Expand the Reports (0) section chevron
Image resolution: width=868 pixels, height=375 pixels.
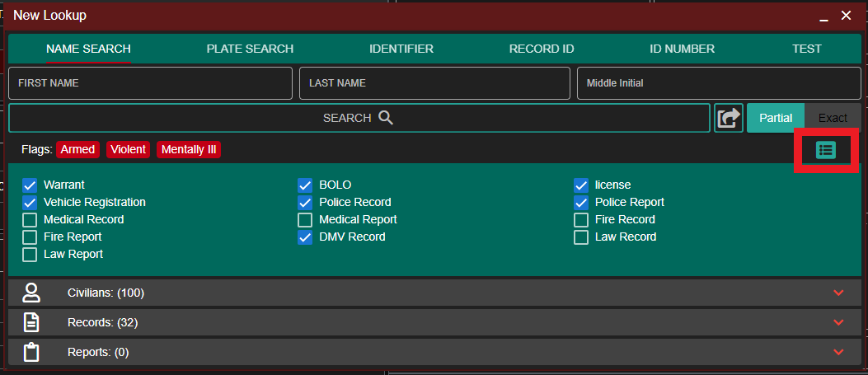click(838, 352)
